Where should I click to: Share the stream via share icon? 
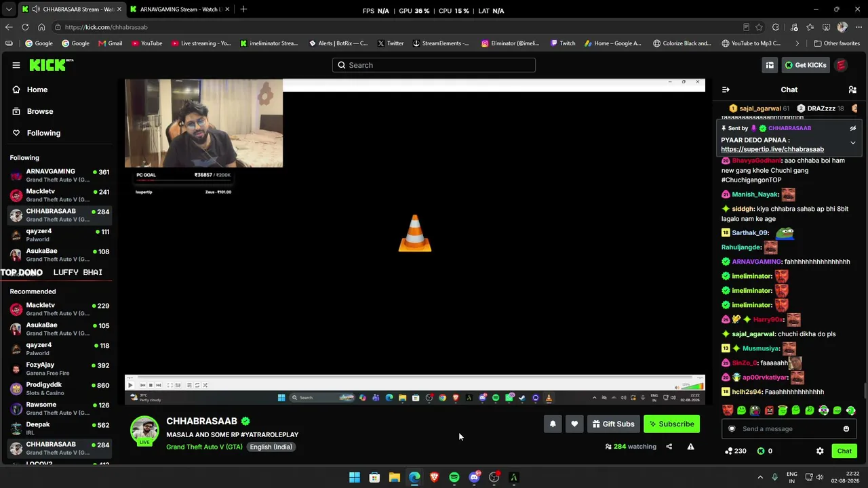pyautogui.click(x=669, y=447)
